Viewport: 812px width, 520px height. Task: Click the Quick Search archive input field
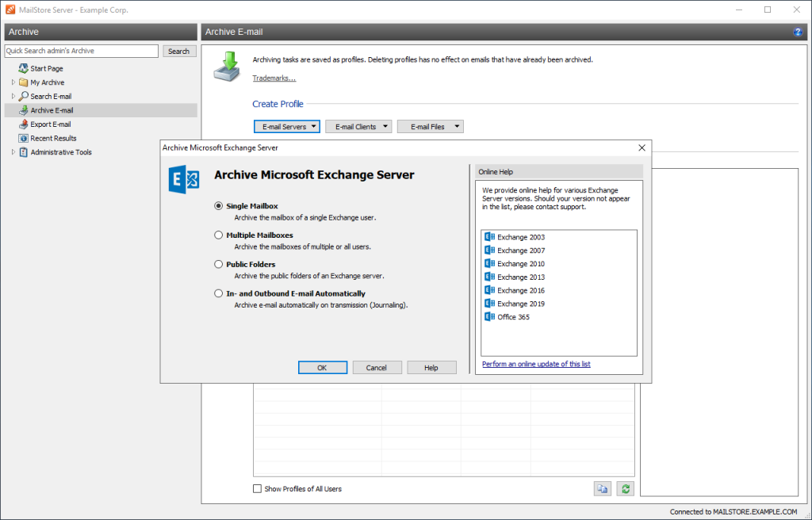[82, 52]
